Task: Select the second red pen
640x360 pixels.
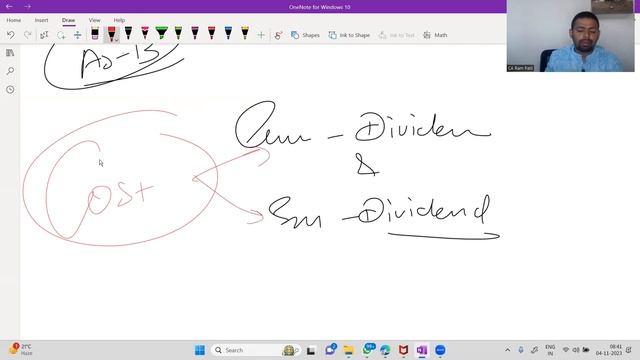Action: tap(211, 33)
